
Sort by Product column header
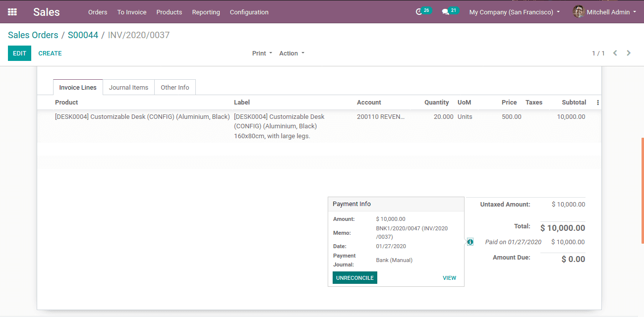[66, 103]
